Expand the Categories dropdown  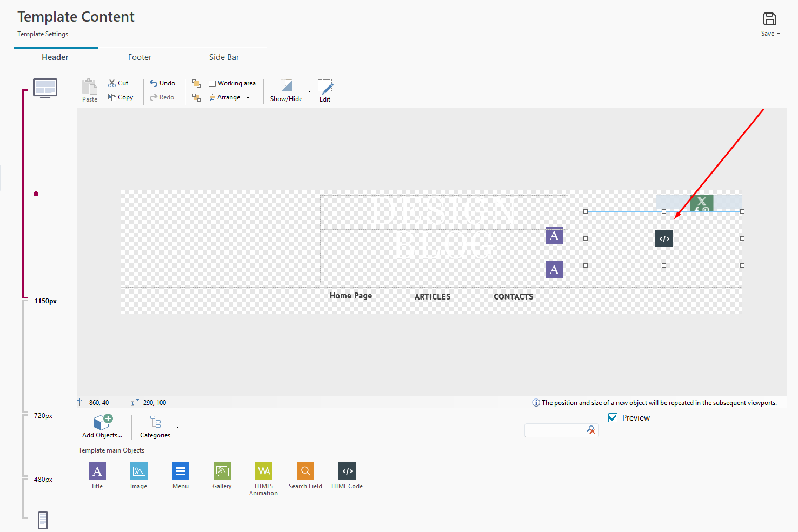(177, 427)
